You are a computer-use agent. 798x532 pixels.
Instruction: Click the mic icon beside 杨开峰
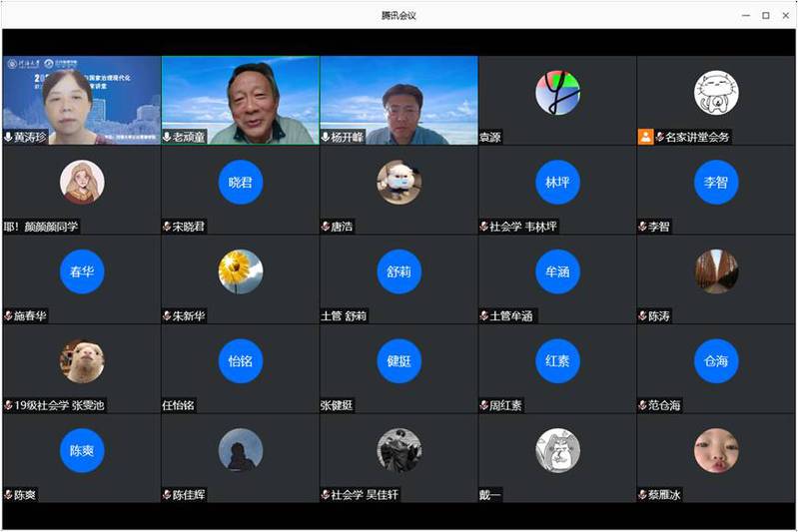click(326, 137)
